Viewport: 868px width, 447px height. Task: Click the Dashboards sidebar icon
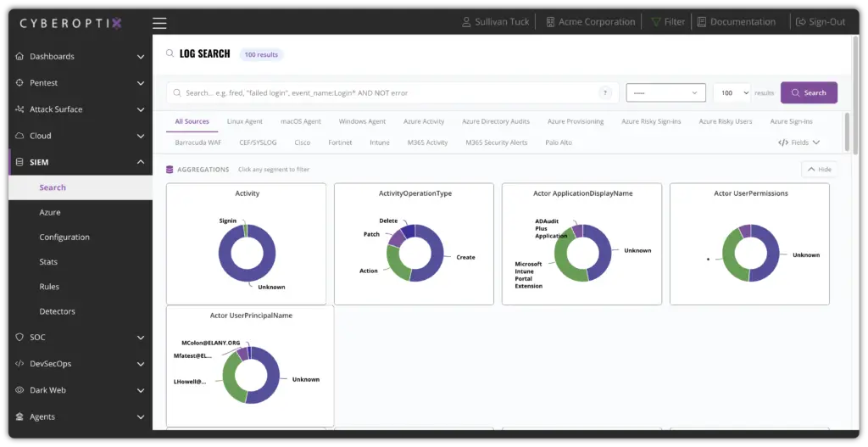pos(20,57)
